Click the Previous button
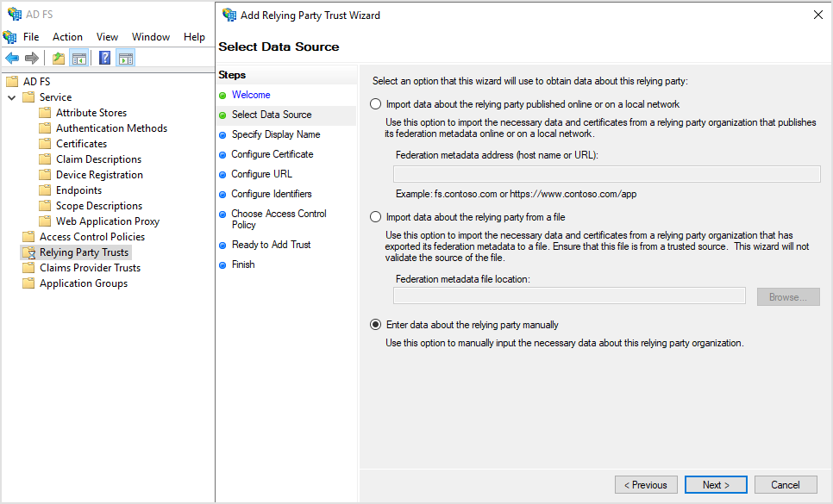The height and width of the screenshot is (504, 833). (x=646, y=484)
